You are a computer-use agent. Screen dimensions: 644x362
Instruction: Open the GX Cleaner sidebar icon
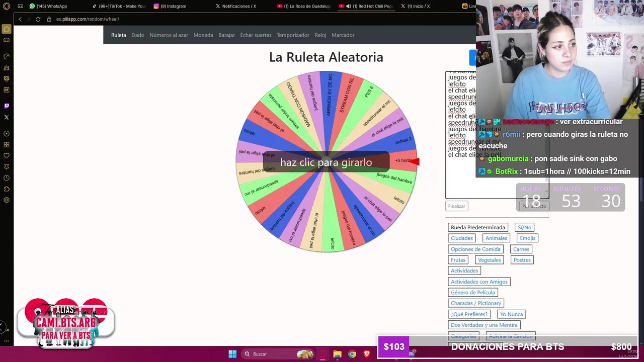7,68
